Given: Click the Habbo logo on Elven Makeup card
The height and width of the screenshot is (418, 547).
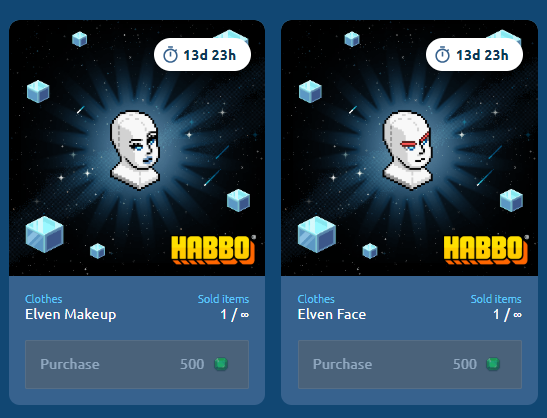Looking at the screenshot, I should 213,249.
